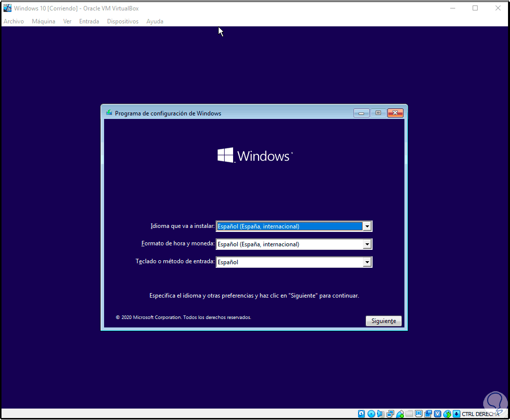Click the optical disc icon in status bar

coord(371,414)
